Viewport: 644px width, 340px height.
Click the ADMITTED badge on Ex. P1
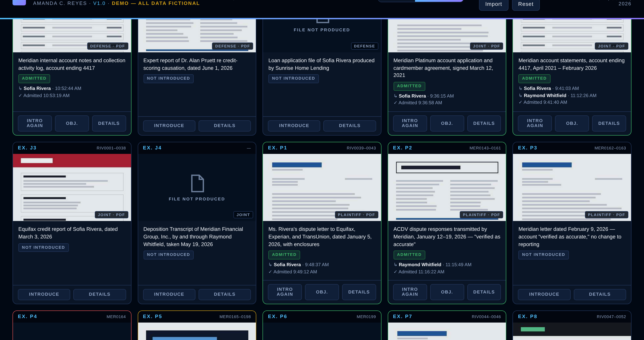[284, 255]
